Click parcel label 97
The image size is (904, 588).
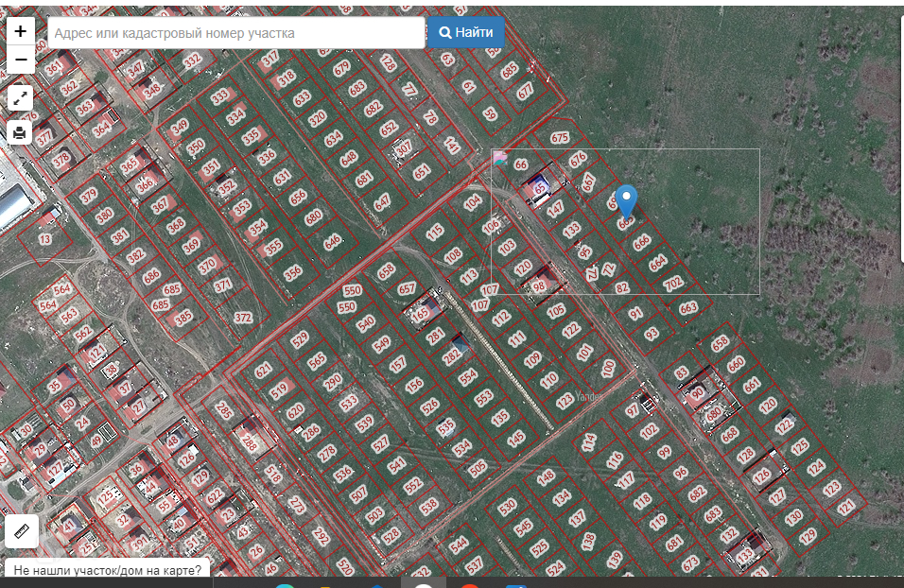(x=632, y=411)
